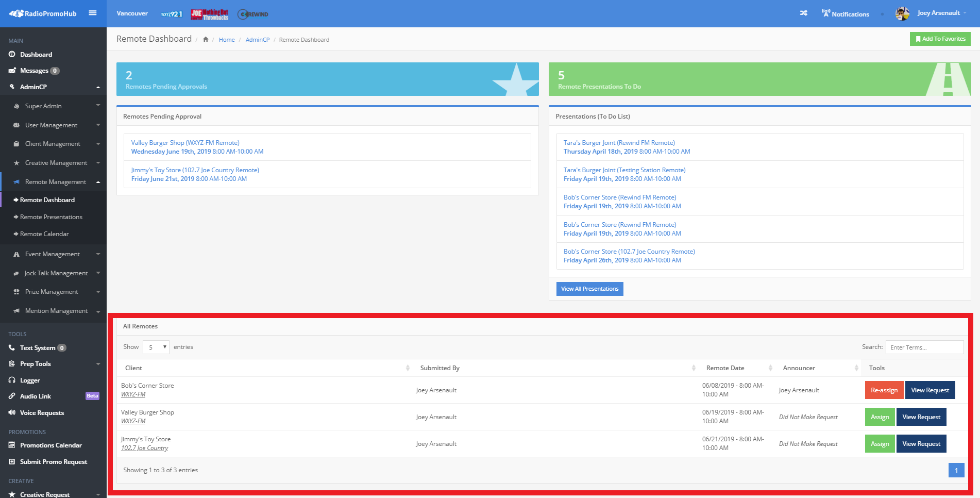The width and height of the screenshot is (980, 498).
Task: Expand the Super Admin submenu
Action: [x=57, y=106]
